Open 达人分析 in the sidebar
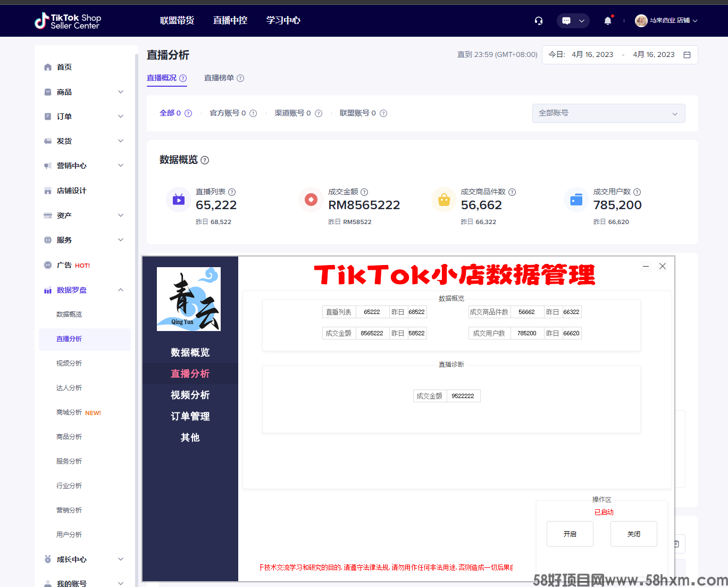The height and width of the screenshot is (587, 728). pos(69,388)
